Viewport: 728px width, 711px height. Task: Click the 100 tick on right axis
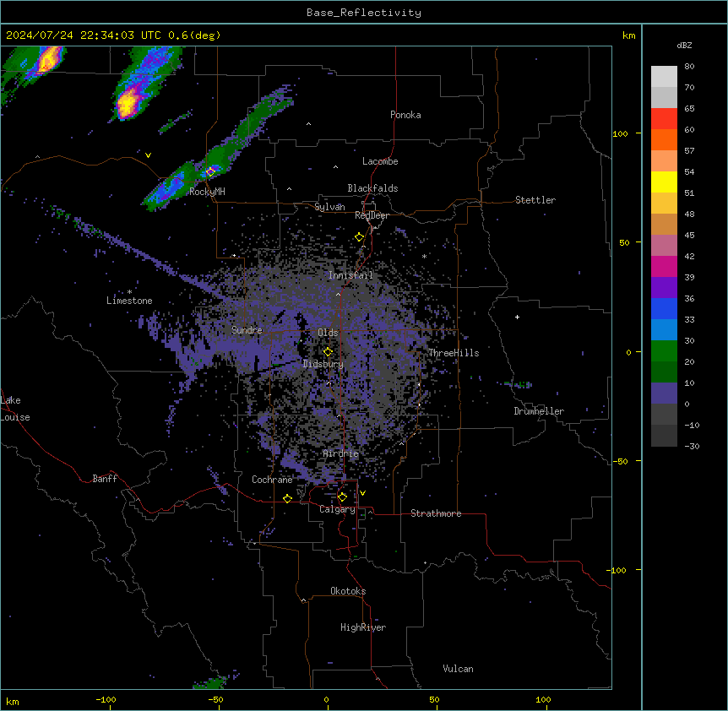tap(620, 133)
